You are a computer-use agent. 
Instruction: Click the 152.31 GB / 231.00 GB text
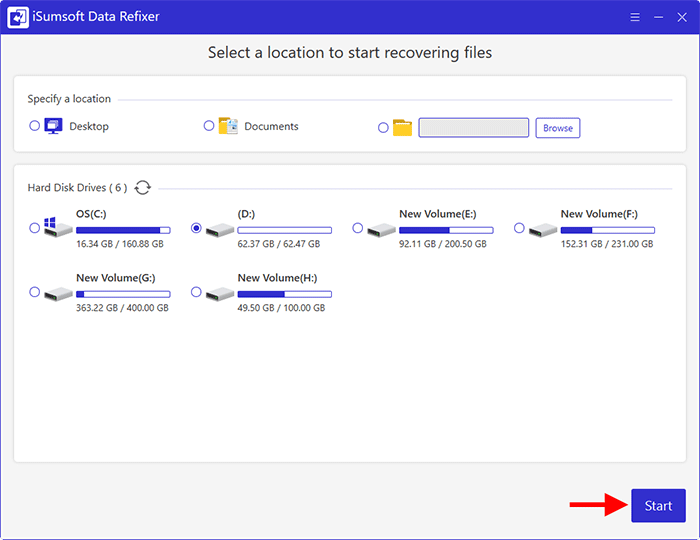[607, 244]
